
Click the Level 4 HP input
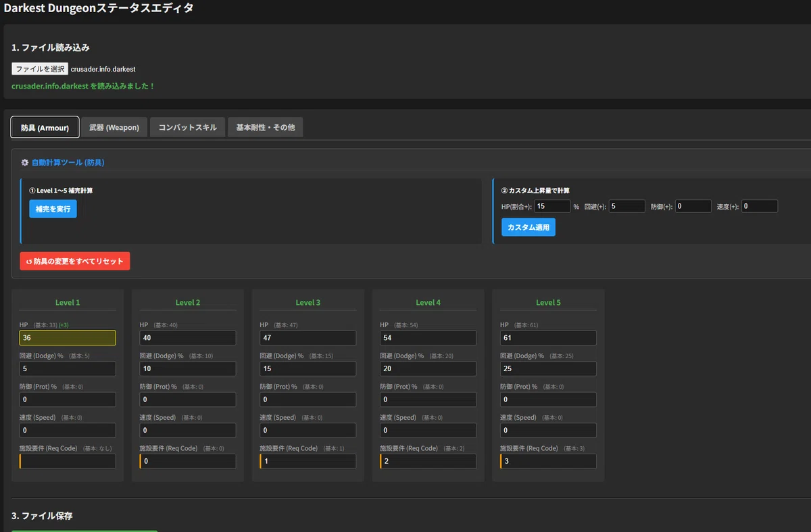coord(428,338)
